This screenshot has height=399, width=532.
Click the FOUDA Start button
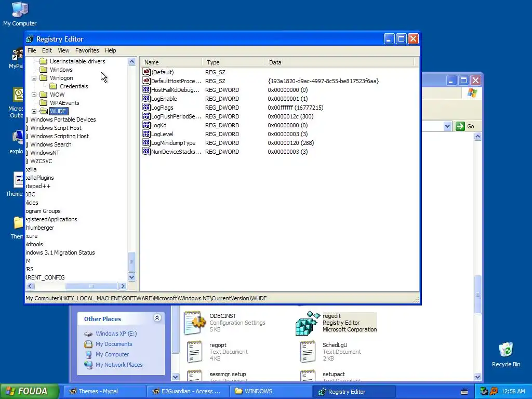[x=30, y=391]
